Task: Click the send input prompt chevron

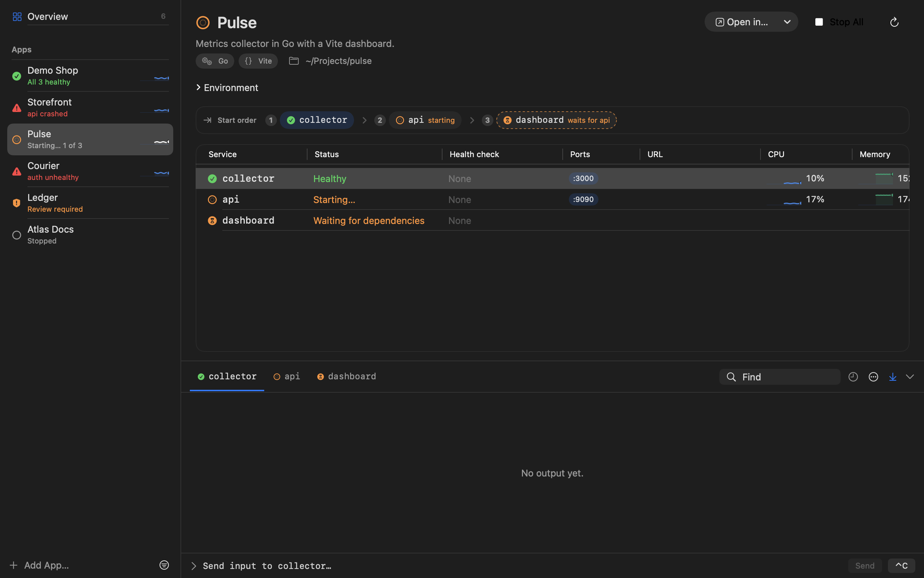Action: point(193,566)
